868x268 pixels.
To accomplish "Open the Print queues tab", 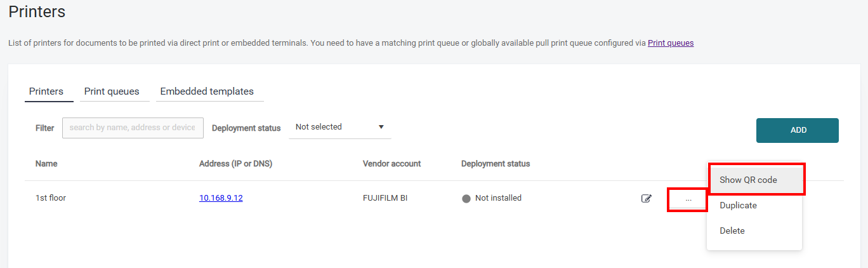I will click(x=112, y=91).
